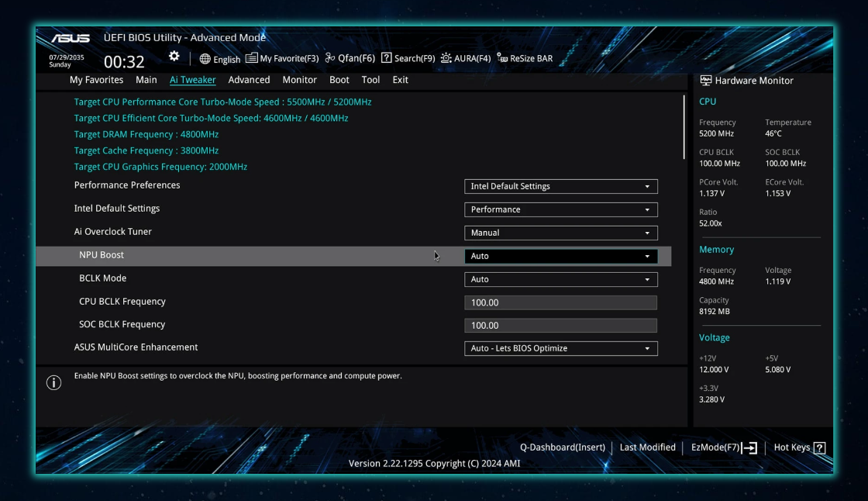
Task: Open My Favorite list icon
Action: pyautogui.click(x=251, y=57)
